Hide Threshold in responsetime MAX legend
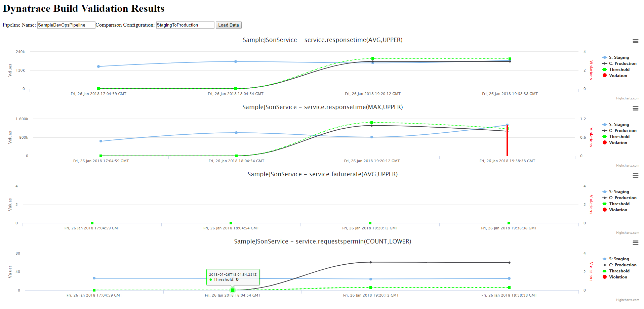 click(x=616, y=137)
